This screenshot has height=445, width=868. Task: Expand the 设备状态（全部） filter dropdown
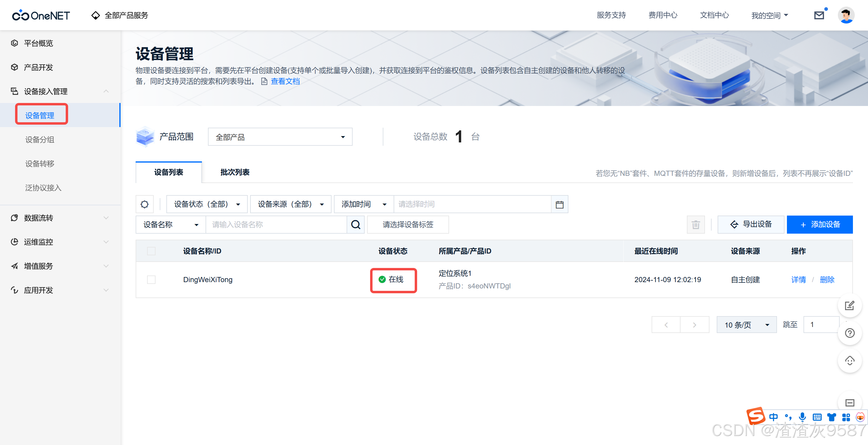coord(207,204)
